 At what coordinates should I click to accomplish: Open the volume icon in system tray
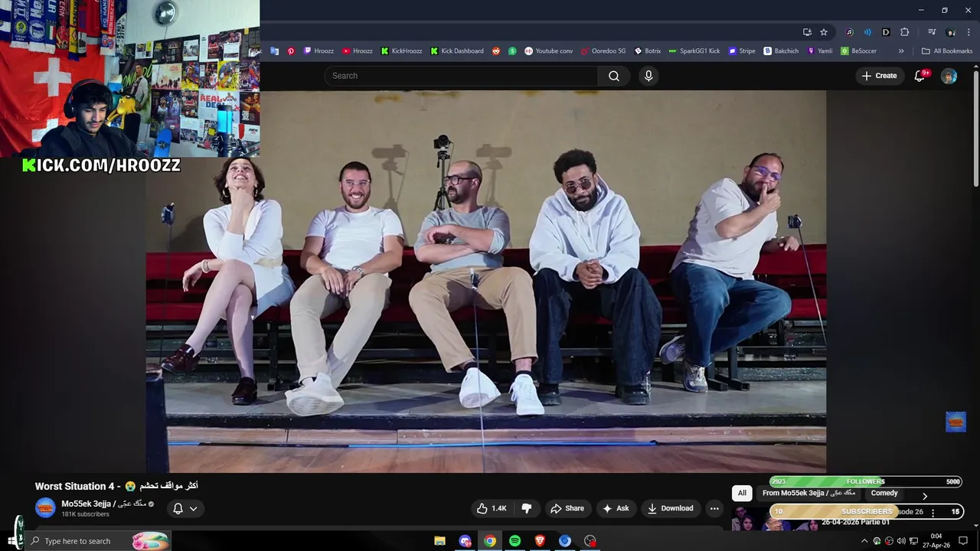[x=901, y=541]
